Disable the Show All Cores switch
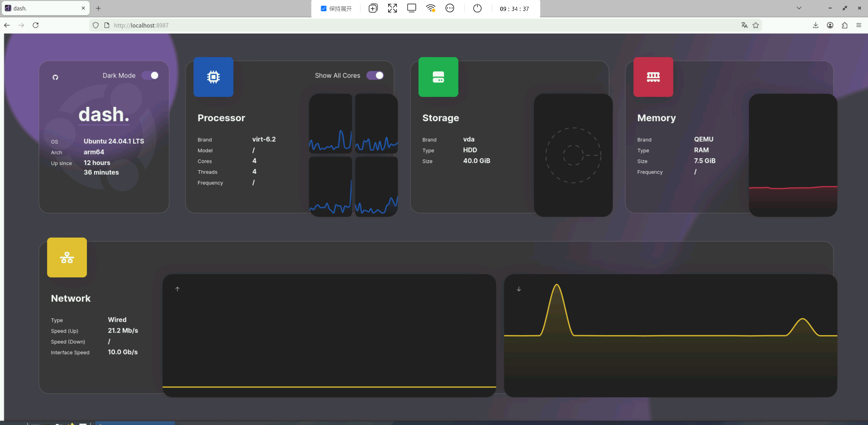Image resolution: width=868 pixels, height=425 pixels. 375,75
